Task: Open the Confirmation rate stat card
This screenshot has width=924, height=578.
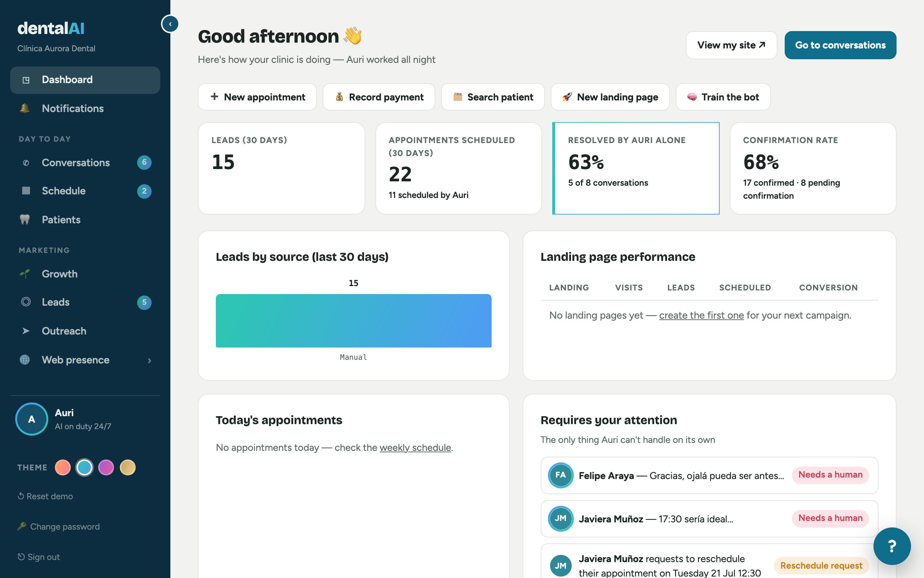Action: pyautogui.click(x=813, y=168)
